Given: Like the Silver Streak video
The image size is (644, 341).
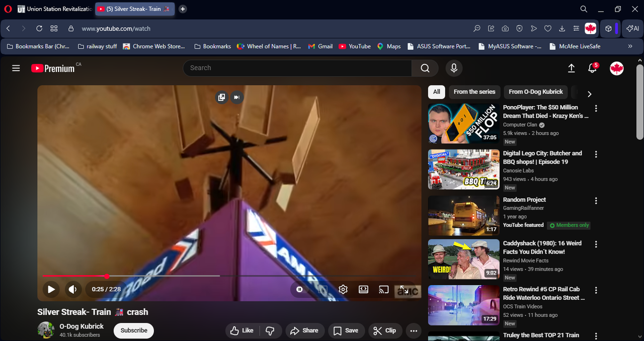Looking at the screenshot, I should [242, 330].
